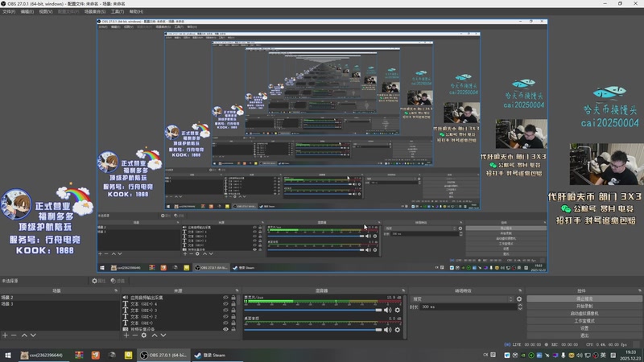644x362 pixels.
Task: Pop out the Audio Mixer dock
Action: click(403, 290)
